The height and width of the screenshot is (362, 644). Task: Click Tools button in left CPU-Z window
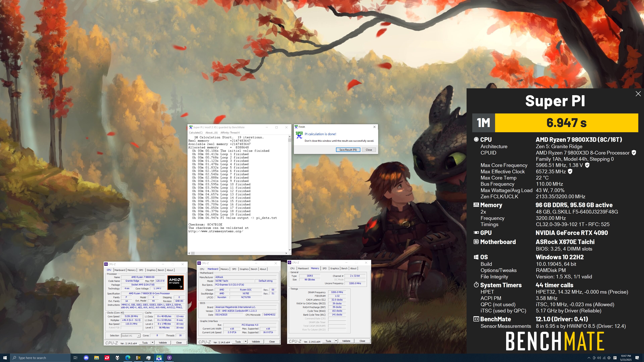pos(145,343)
